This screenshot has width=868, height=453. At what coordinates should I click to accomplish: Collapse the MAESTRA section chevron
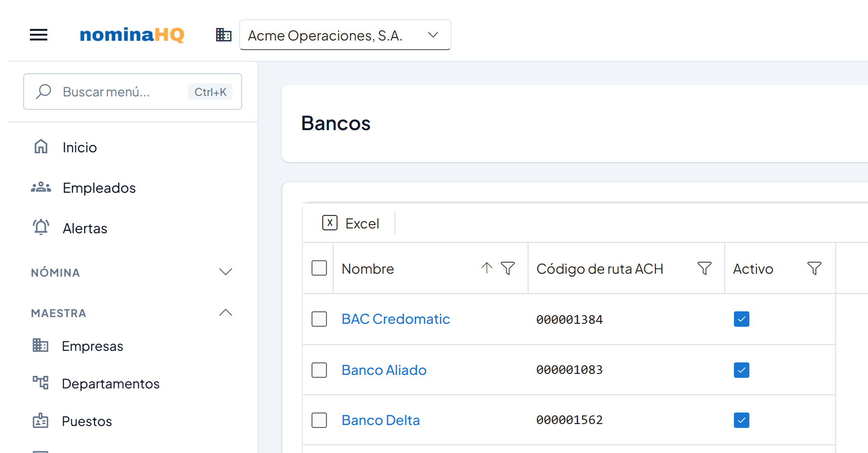tap(226, 312)
